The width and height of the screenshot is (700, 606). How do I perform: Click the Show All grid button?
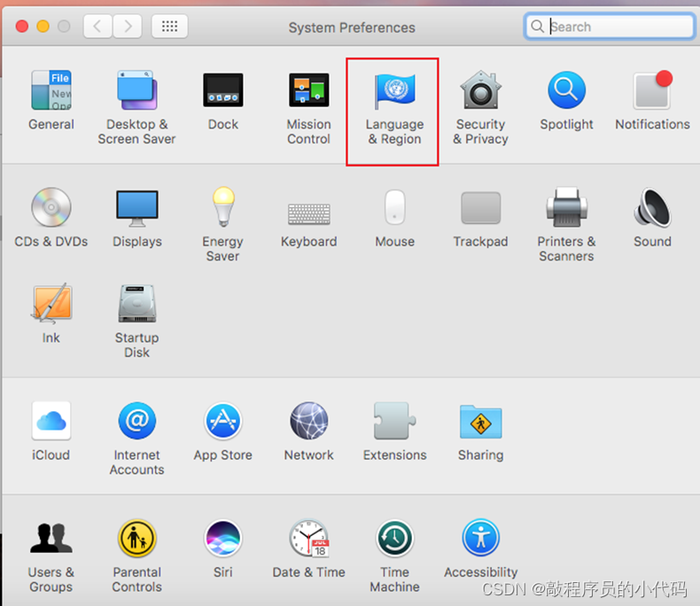(169, 27)
